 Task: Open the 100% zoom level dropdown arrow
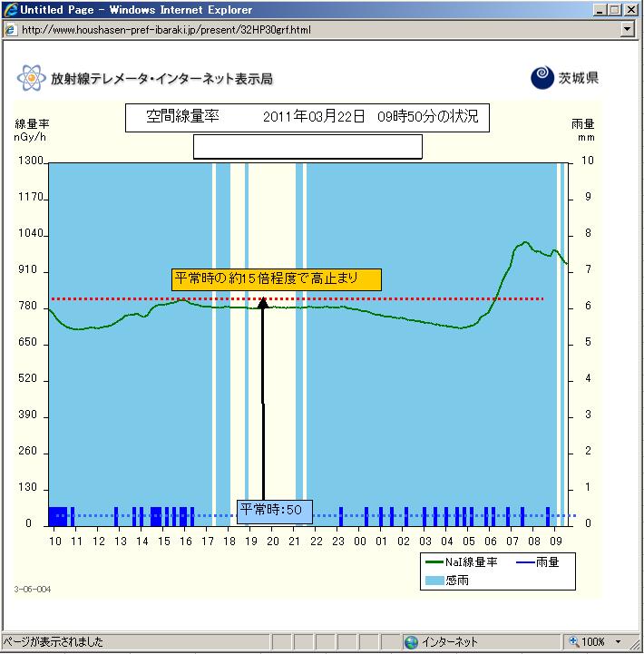[x=619, y=642]
